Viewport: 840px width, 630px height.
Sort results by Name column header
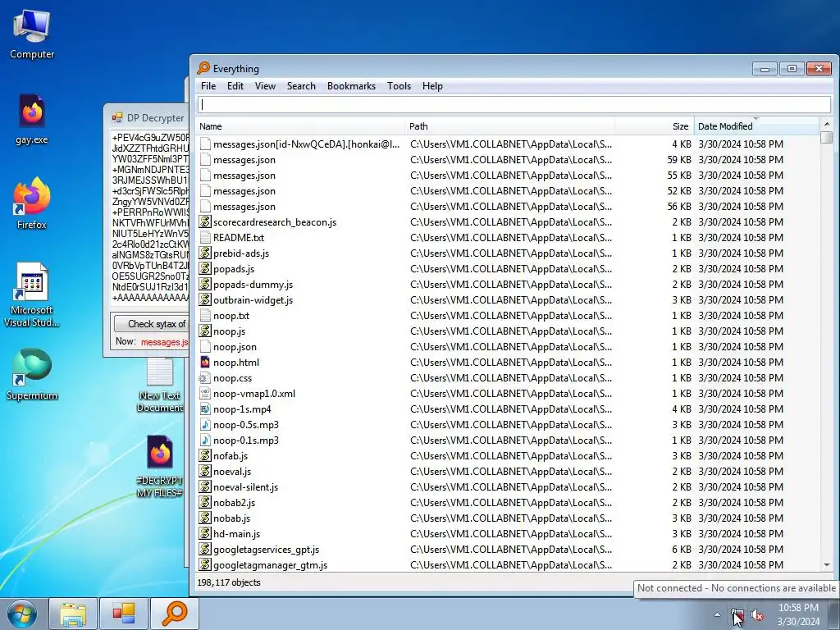(300, 126)
